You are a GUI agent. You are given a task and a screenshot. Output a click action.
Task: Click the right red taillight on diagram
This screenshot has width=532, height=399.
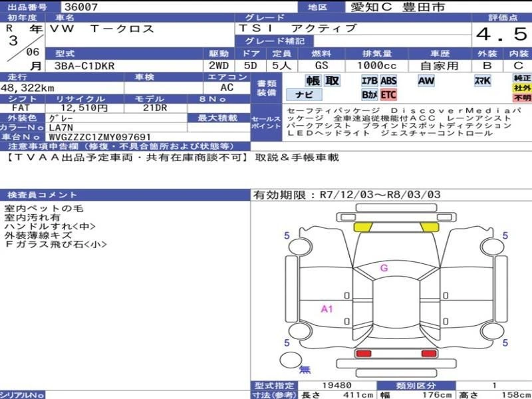tap(428, 353)
